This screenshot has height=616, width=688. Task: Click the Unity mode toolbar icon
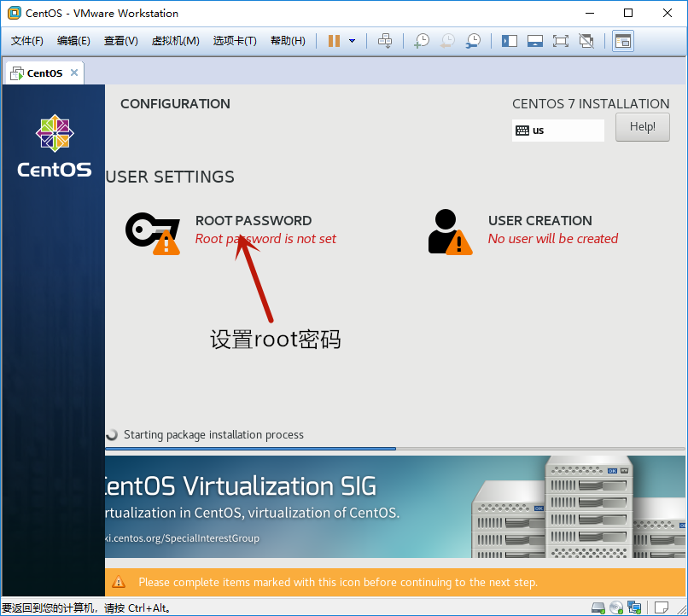(x=586, y=41)
